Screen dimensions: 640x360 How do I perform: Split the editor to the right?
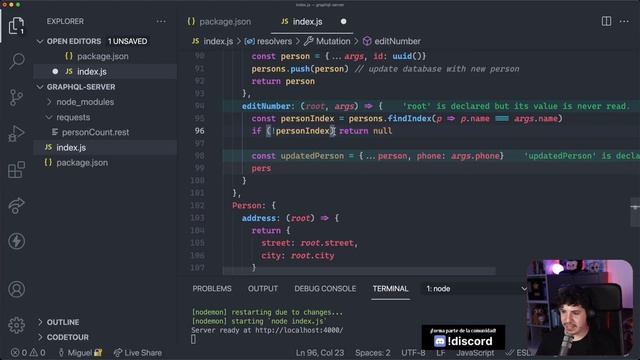click(x=606, y=21)
